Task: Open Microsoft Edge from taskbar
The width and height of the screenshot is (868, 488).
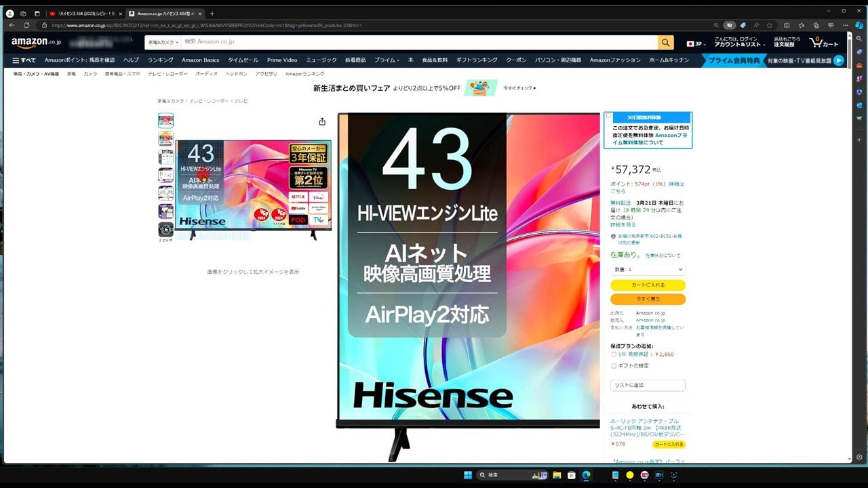Action: (x=586, y=475)
